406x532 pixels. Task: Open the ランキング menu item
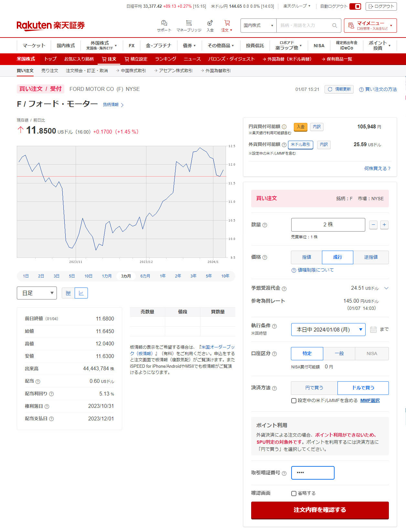click(166, 59)
